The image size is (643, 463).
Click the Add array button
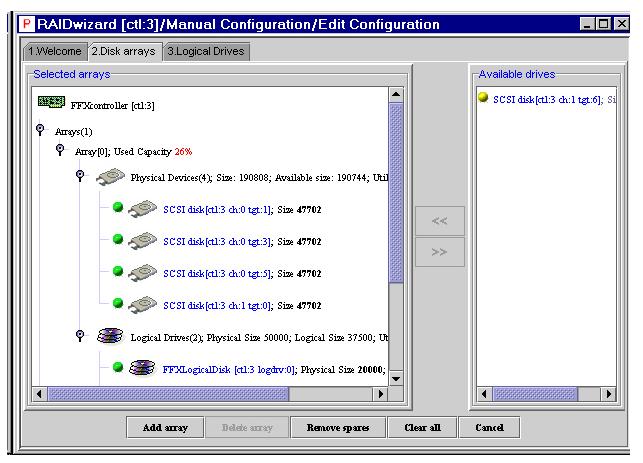point(165,428)
